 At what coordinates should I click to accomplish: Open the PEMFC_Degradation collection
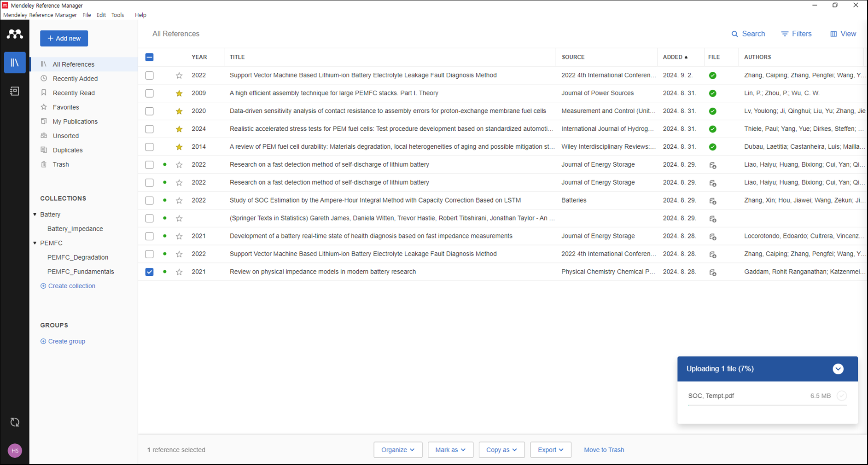tap(78, 257)
